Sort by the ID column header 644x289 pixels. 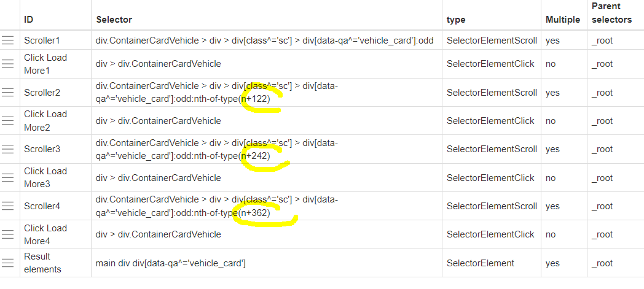tap(29, 20)
